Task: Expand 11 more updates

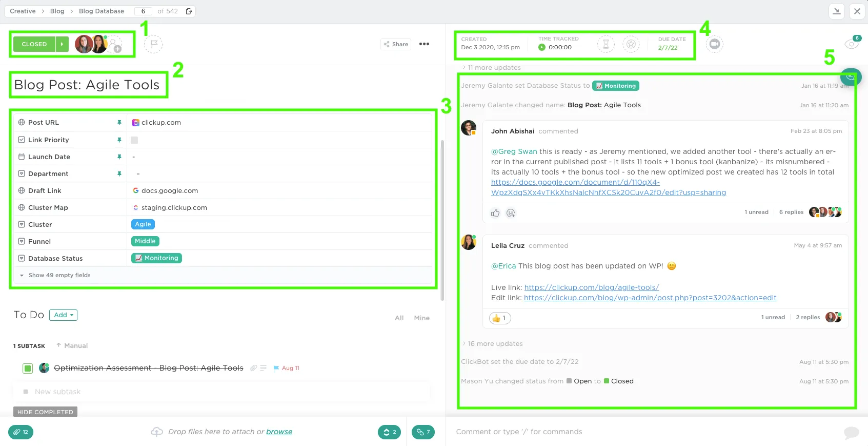Action: tap(491, 68)
